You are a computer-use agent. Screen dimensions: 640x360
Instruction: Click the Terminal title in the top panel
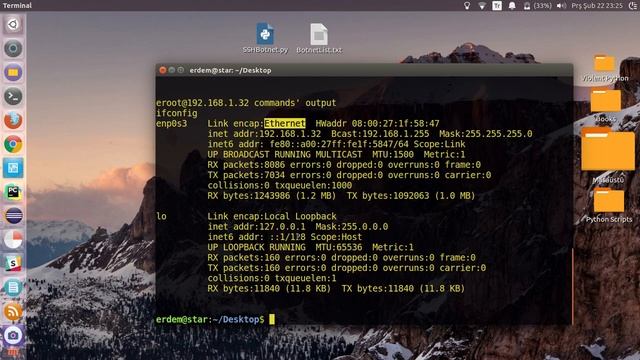click(x=17, y=5)
